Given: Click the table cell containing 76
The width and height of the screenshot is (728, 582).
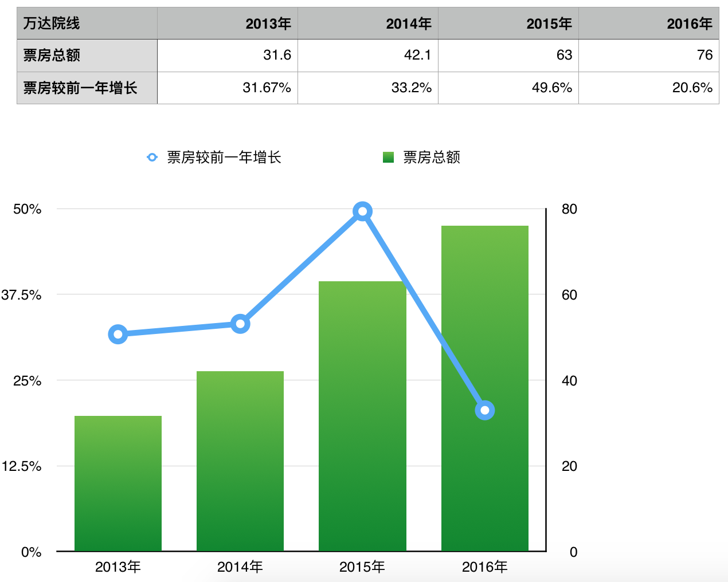Looking at the screenshot, I should click(648, 56).
